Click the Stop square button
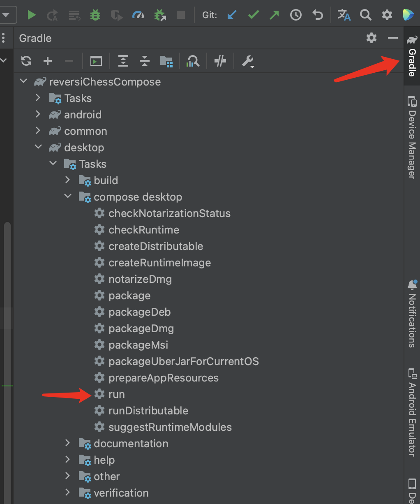Image resolution: width=420 pixels, height=504 pixels. click(180, 15)
